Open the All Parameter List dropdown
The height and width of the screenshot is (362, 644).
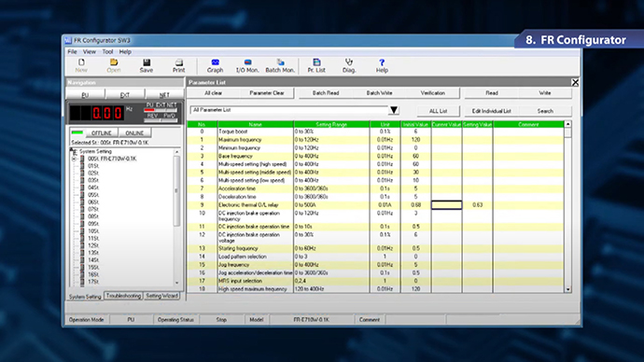click(x=394, y=110)
